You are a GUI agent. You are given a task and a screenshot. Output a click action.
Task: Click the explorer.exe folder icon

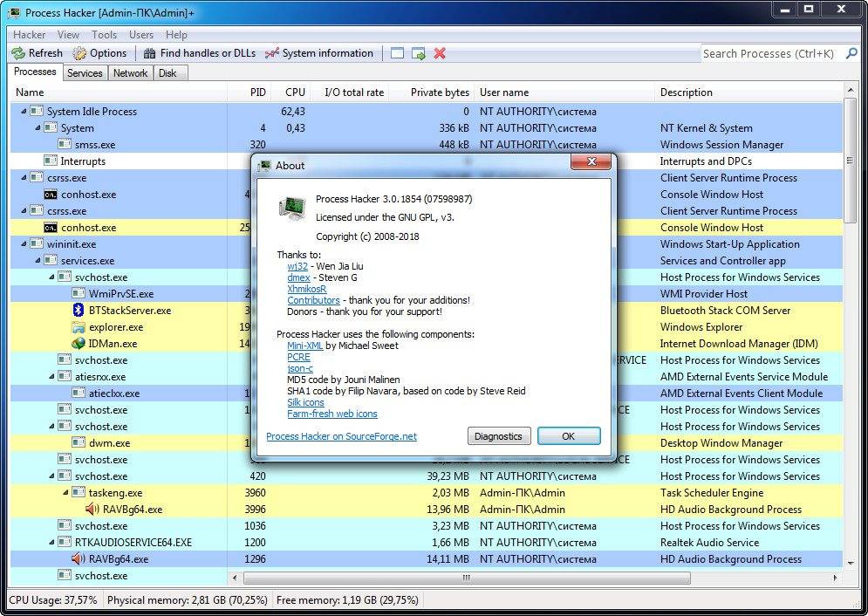click(x=79, y=327)
